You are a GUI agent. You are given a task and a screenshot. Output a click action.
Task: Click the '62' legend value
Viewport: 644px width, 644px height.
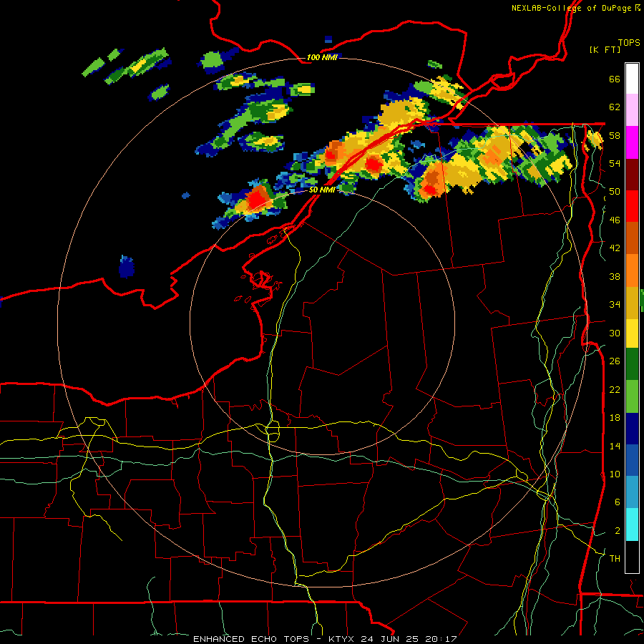(x=615, y=107)
